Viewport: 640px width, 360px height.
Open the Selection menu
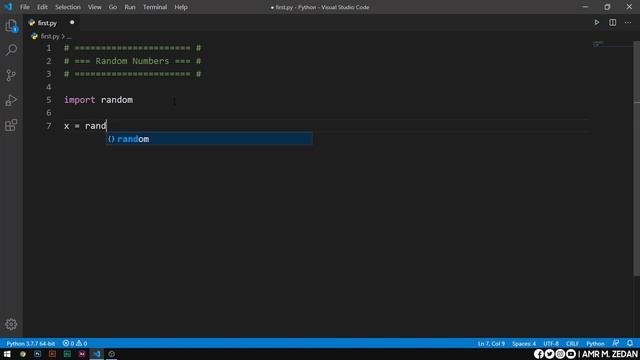pyautogui.click(x=68, y=7)
